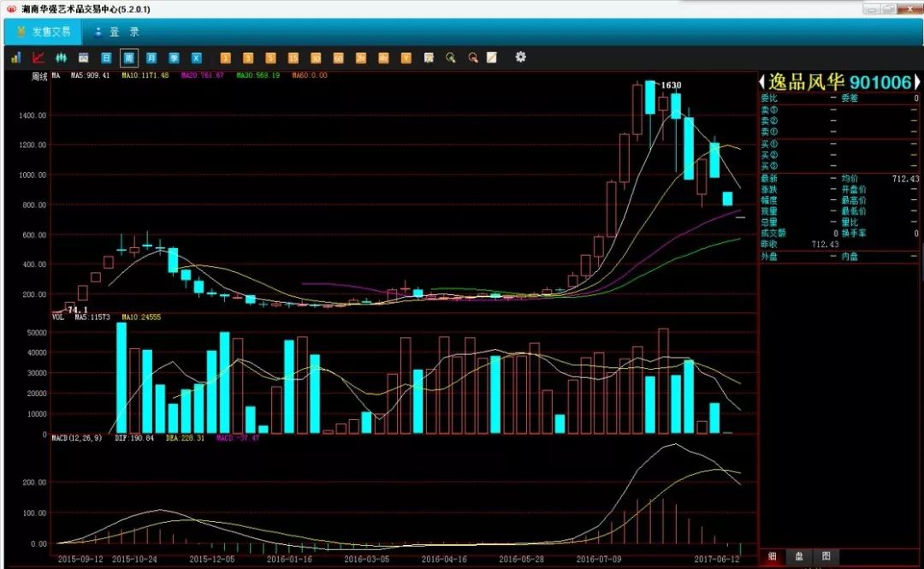The image size is (924, 569).
Task: Click the 2015-09-12 date axis label
Action: pos(80,559)
